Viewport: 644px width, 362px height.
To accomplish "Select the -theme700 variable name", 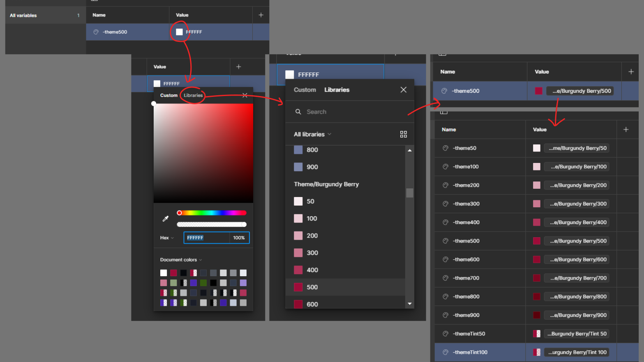I will click(466, 278).
